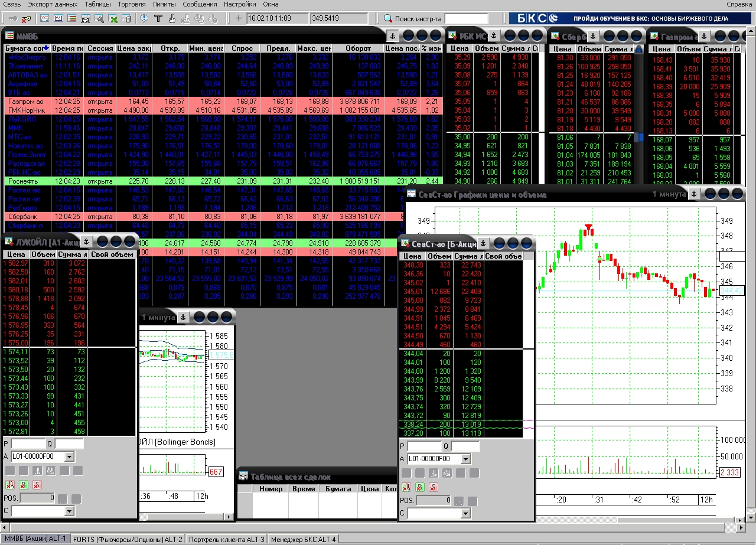Open the Торговля menu
Image resolution: width=756 pixels, height=545 pixels.
(x=131, y=4)
